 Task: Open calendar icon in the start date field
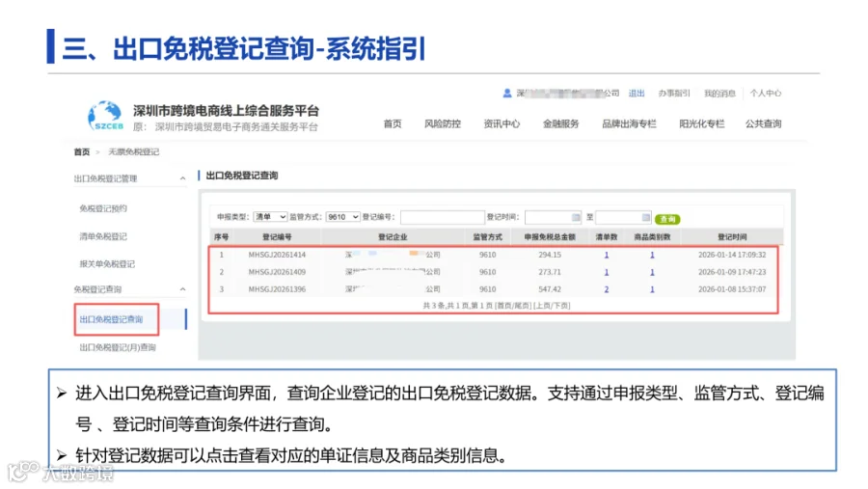click(576, 217)
